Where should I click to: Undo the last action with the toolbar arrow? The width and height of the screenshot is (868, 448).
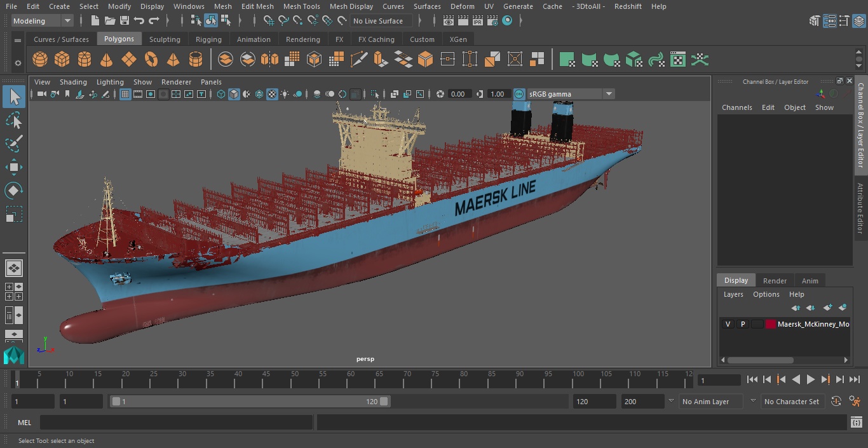(139, 21)
